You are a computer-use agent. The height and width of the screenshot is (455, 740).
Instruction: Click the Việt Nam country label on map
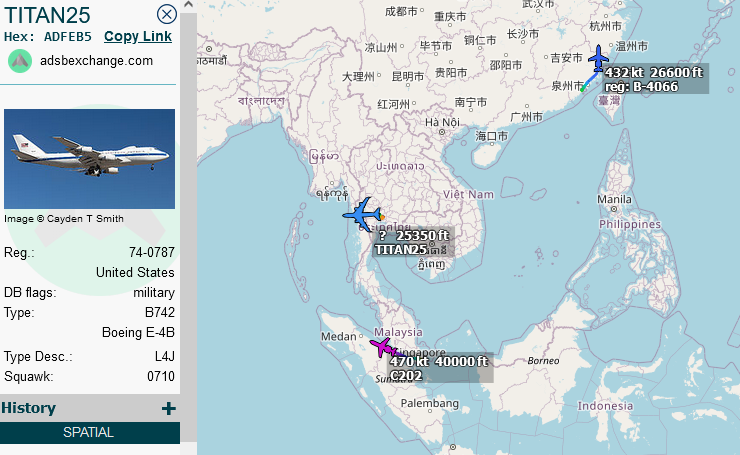point(468,194)
